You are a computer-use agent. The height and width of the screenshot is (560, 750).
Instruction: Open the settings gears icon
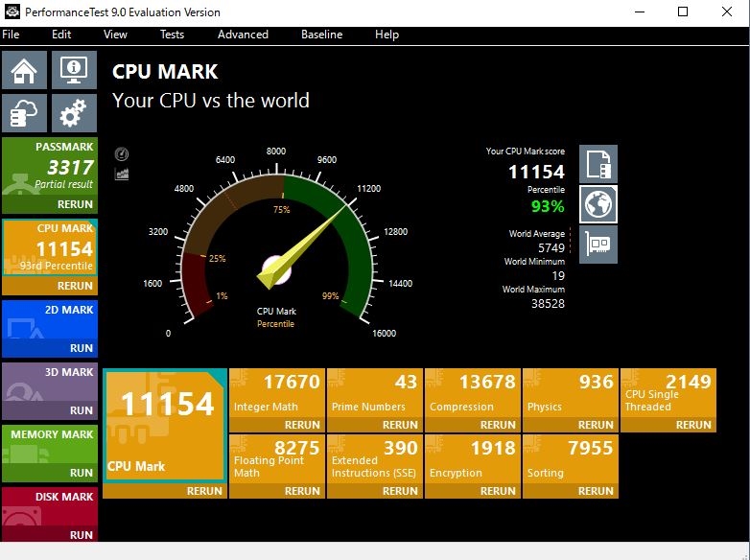[x=74, y=113]
